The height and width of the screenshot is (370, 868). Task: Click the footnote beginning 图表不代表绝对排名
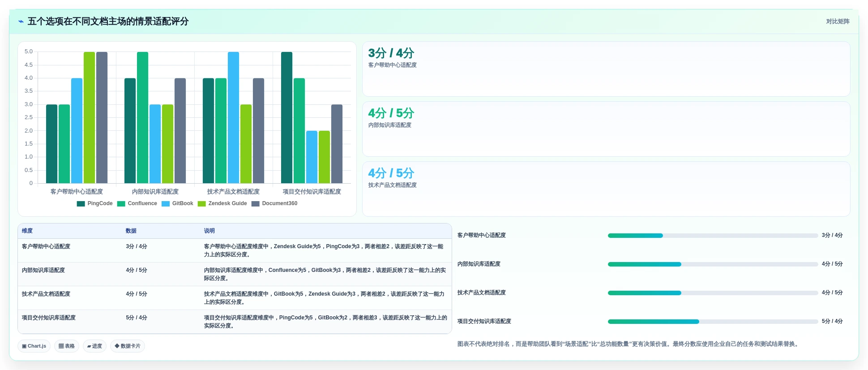(629, 344)
